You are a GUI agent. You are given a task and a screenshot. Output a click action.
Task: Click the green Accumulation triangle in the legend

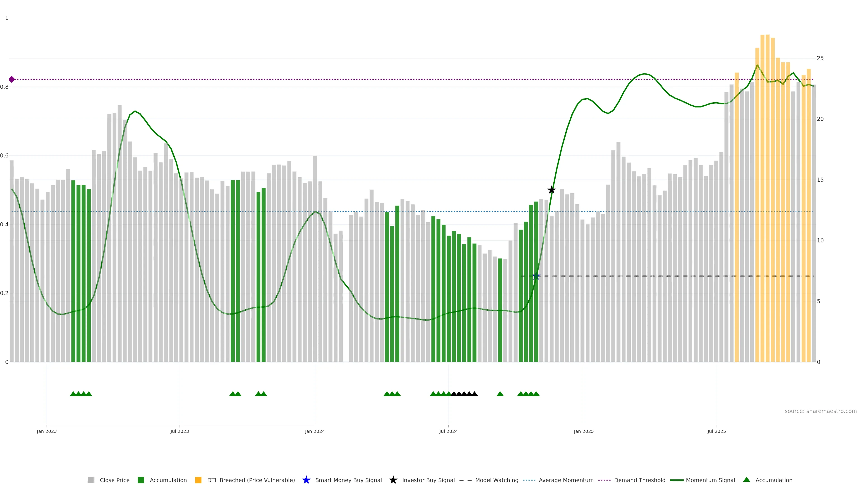(x=746, y=480)
